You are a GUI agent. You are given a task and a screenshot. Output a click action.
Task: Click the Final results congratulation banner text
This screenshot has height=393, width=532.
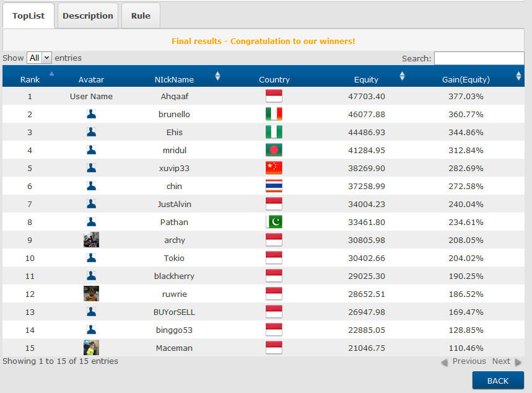(x=263, y=41)
